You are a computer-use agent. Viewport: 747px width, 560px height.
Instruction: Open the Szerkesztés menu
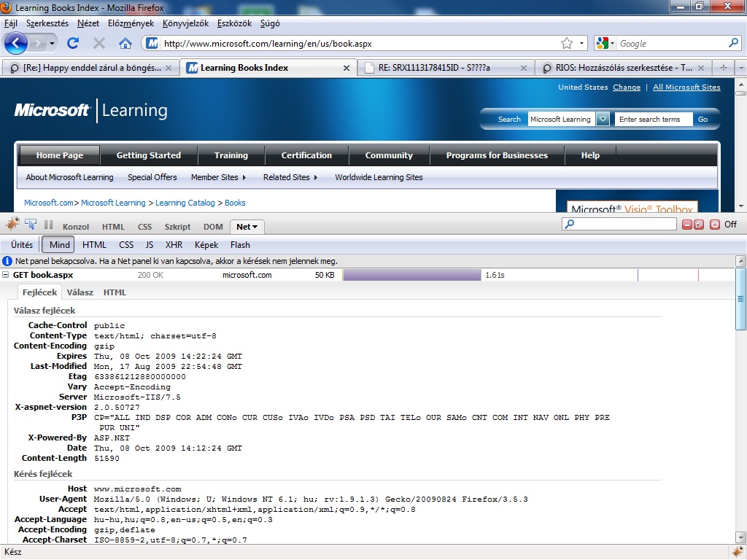[47, 23]
